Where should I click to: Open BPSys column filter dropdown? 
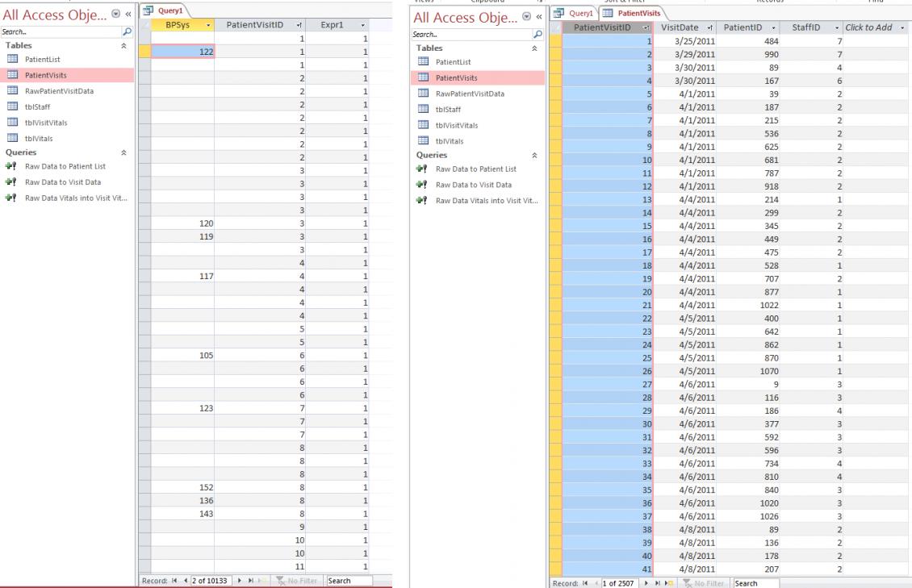click(x=208, y=25)
